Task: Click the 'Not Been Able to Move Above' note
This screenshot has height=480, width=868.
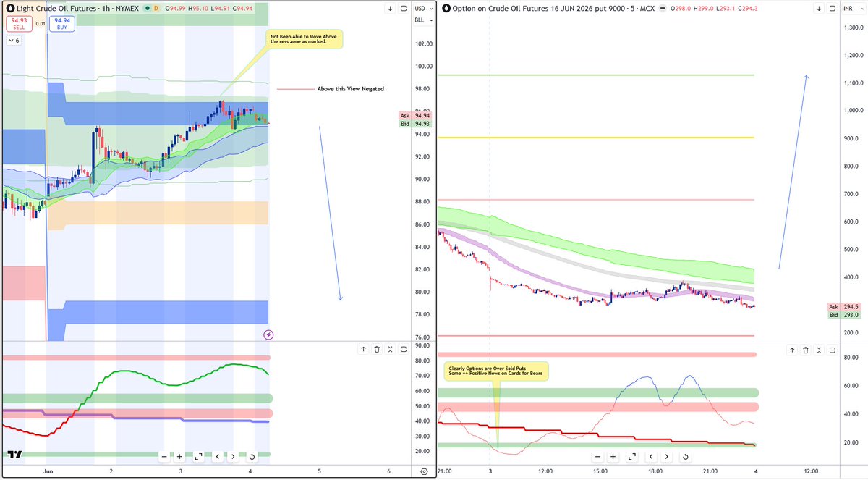Action: [304, 39]
